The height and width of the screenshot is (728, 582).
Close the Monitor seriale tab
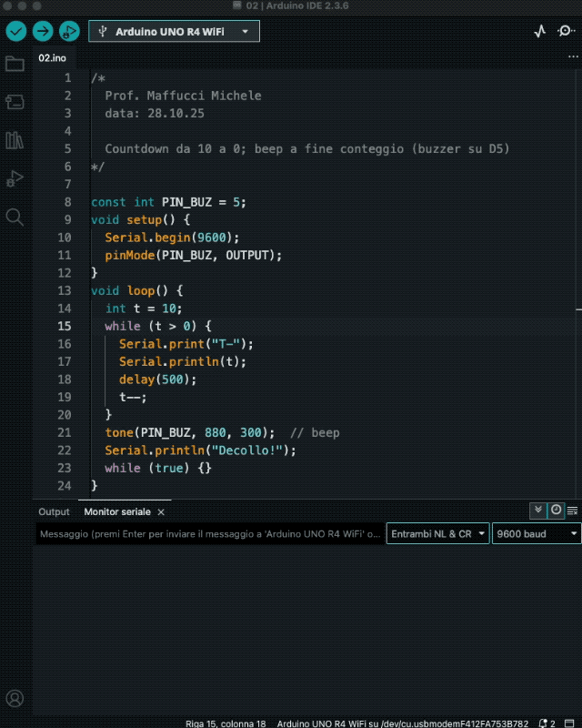point(161,512)
